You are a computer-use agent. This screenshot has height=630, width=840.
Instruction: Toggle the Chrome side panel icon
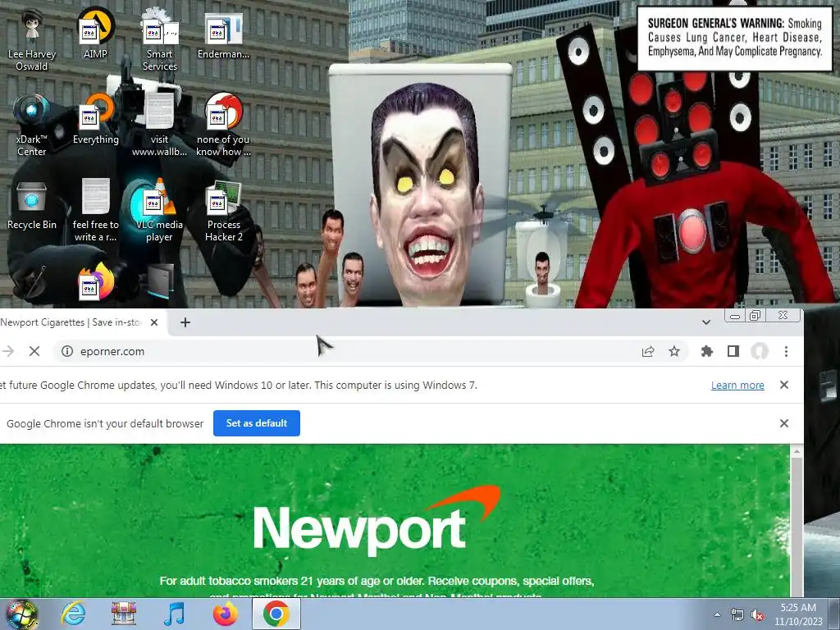tap(733, 351)
